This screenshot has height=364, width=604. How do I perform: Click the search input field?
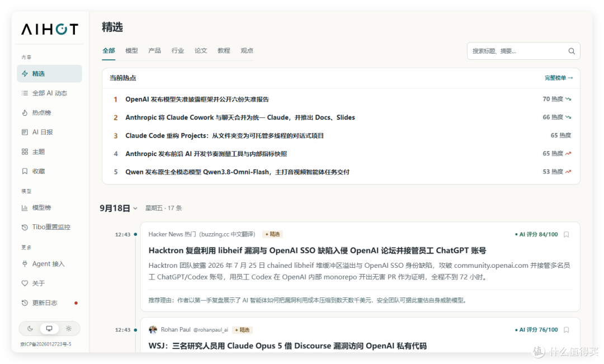(x=523, y=51)
